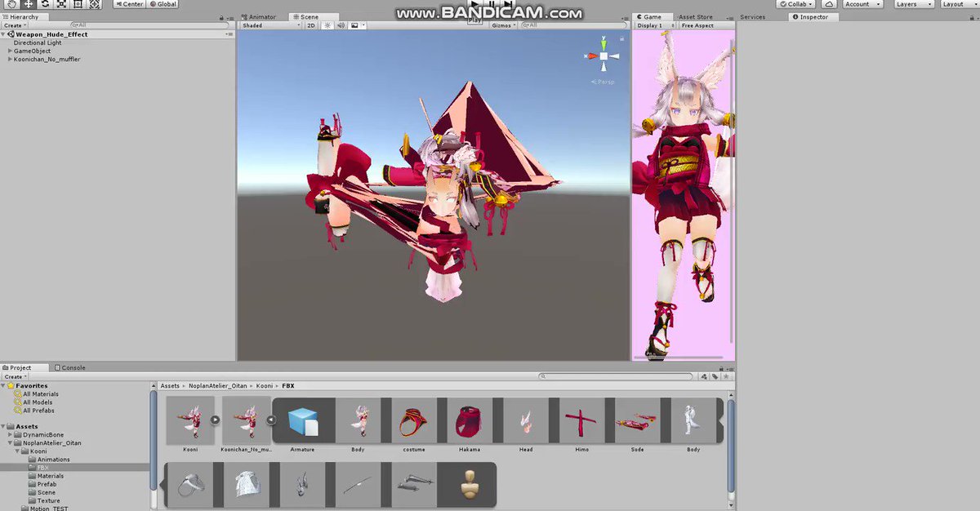Open the Shaded draw mode dropdown
This screenshot has width=980, height=511.
pos(270,25)
